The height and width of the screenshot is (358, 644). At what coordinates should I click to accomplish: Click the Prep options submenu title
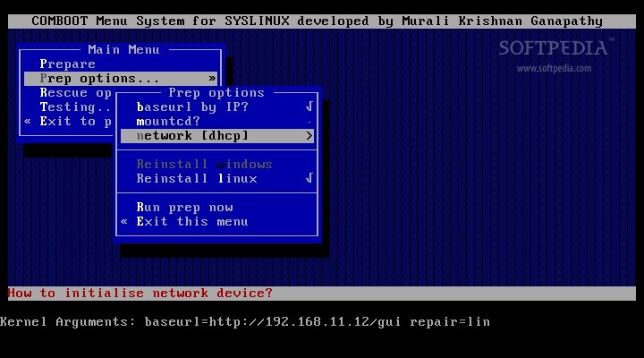click(216, 93)
